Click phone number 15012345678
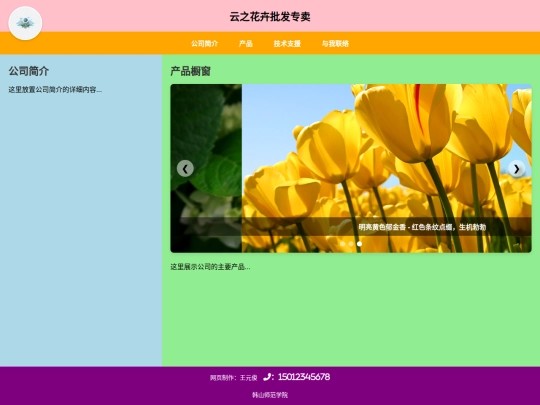The width and height of the screenshot is (540, 405). [x=304, y=377]
